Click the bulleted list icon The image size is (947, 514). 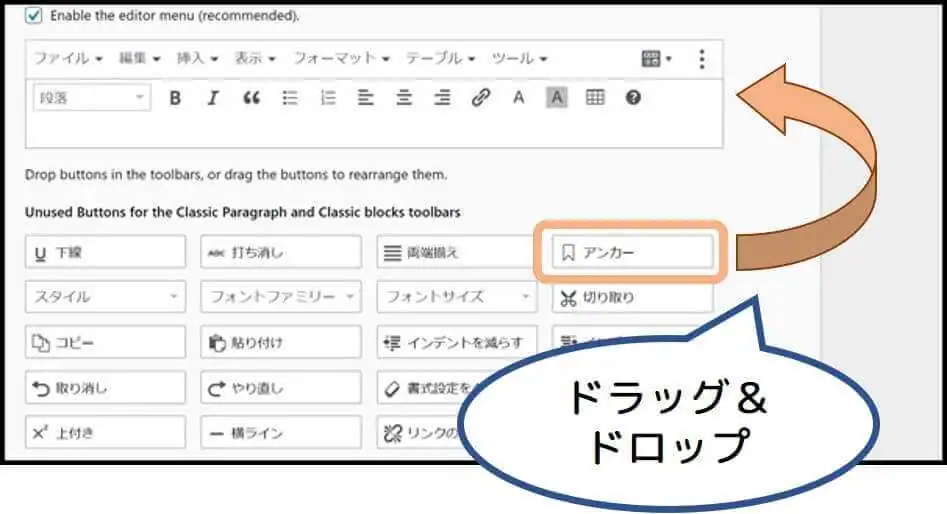(x=291, y=98)
